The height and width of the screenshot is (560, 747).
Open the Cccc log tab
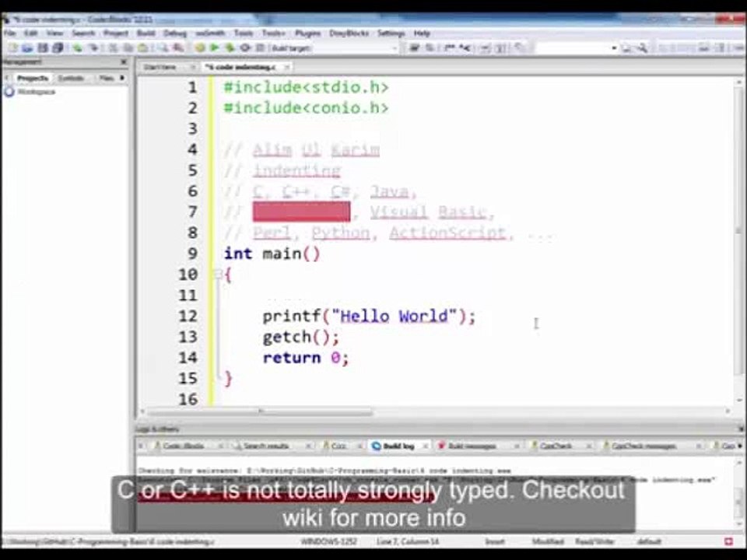click(338, 446)
